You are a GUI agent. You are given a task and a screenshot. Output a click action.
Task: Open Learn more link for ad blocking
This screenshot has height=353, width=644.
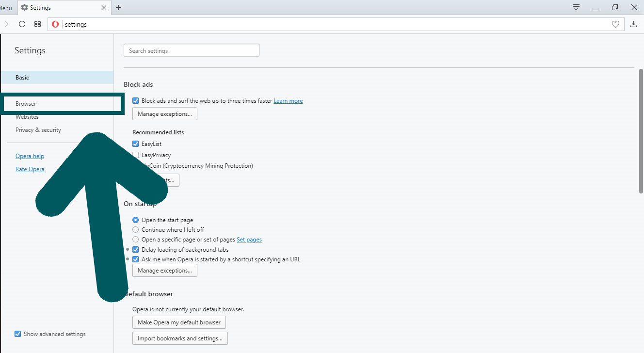(288, 101)
